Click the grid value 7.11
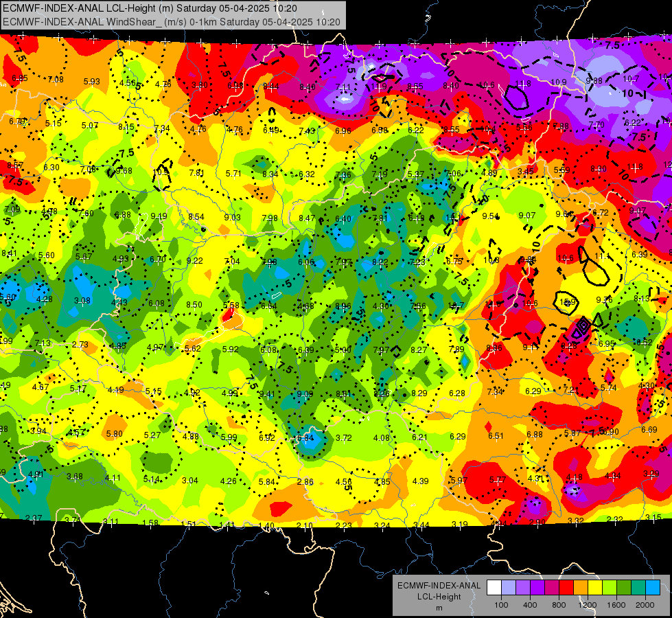This screenshot has width=672, height=618. click(x=343, y=87)
